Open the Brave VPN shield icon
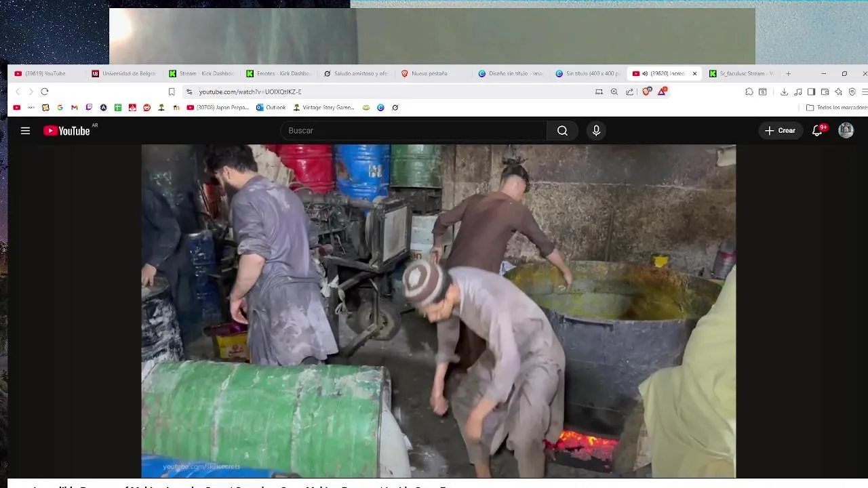Screen dimensions: 868x488 (x=852, y=91)
